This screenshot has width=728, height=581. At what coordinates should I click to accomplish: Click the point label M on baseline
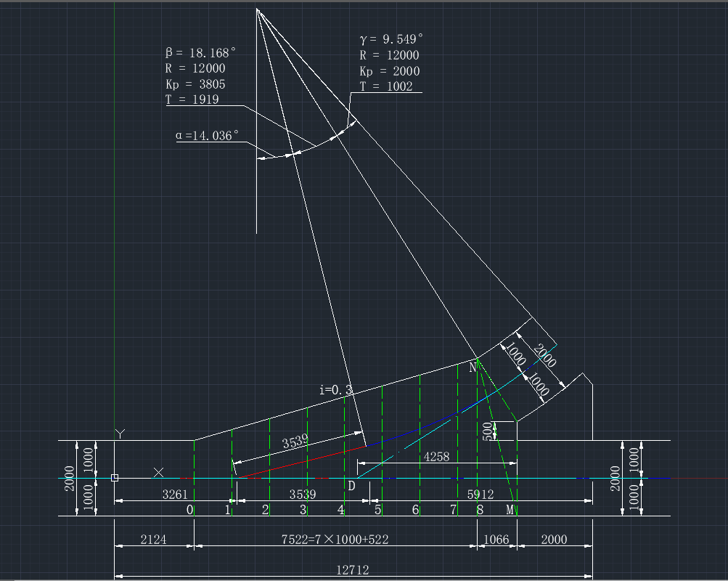pyautogui.click(x=510, y=510)
